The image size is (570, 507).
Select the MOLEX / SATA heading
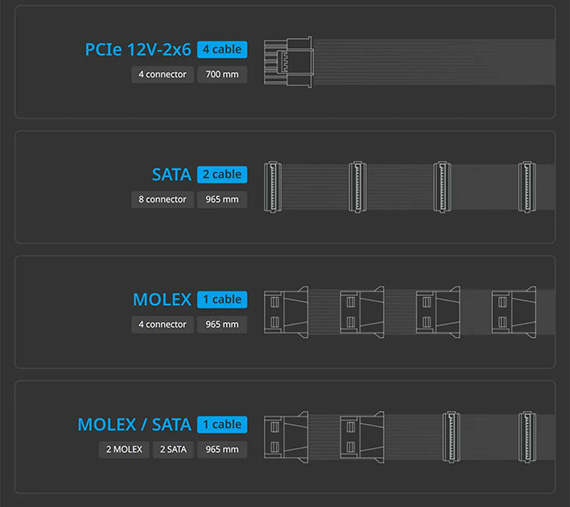(134, 425)
